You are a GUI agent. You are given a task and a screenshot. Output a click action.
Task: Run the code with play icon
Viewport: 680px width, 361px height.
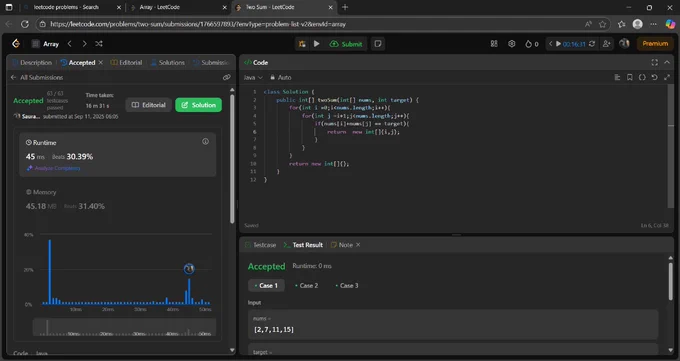click(317, 44)
